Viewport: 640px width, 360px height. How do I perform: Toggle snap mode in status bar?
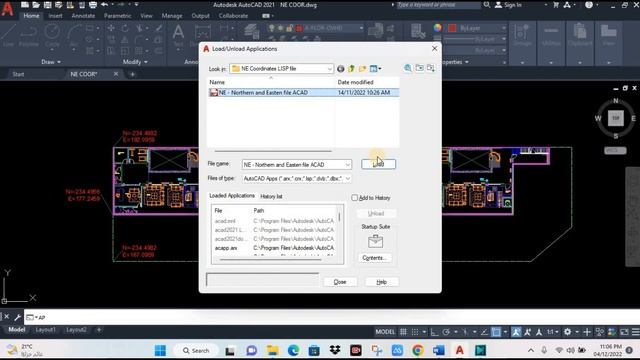pos(415,332)
